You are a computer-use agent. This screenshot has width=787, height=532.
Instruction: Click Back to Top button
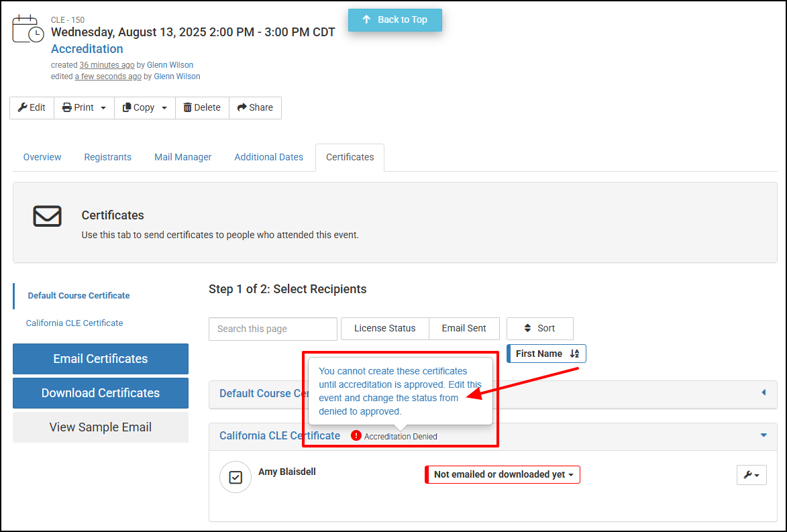(x=395, y=19)
